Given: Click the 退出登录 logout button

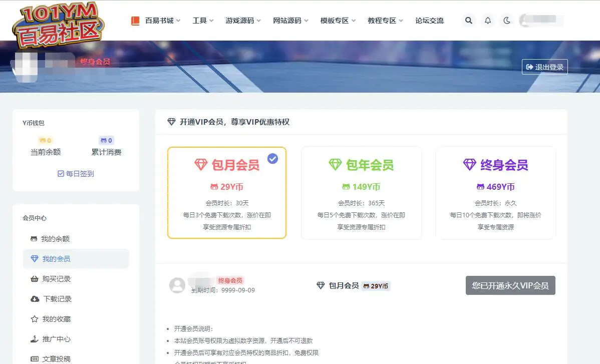Looking at the screenshot, I should [544, 67].
